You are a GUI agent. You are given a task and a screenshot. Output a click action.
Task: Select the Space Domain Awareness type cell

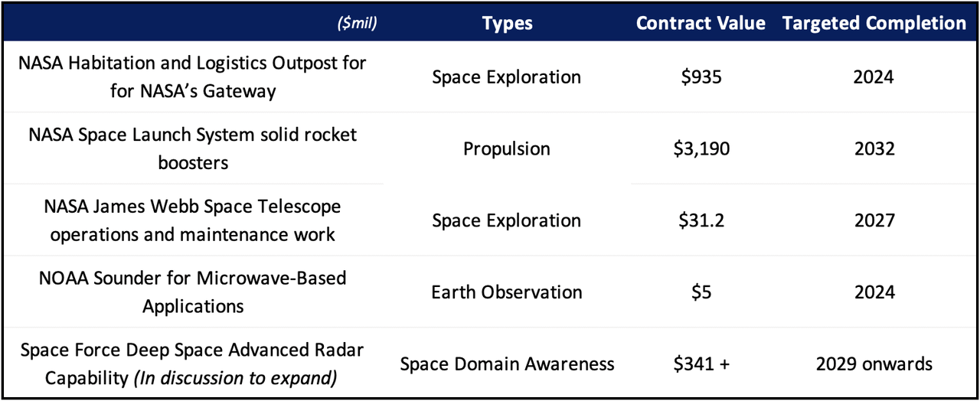click(x=507, y=364)
